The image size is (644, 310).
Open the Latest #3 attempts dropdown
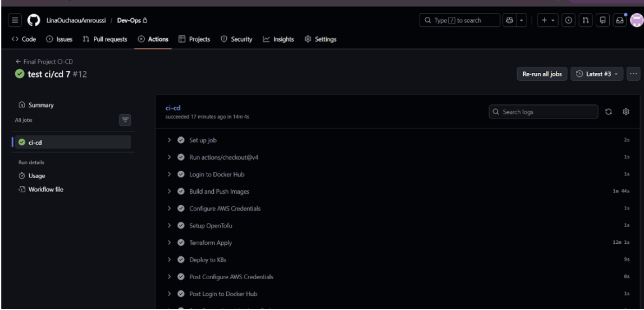pos(597,74)
